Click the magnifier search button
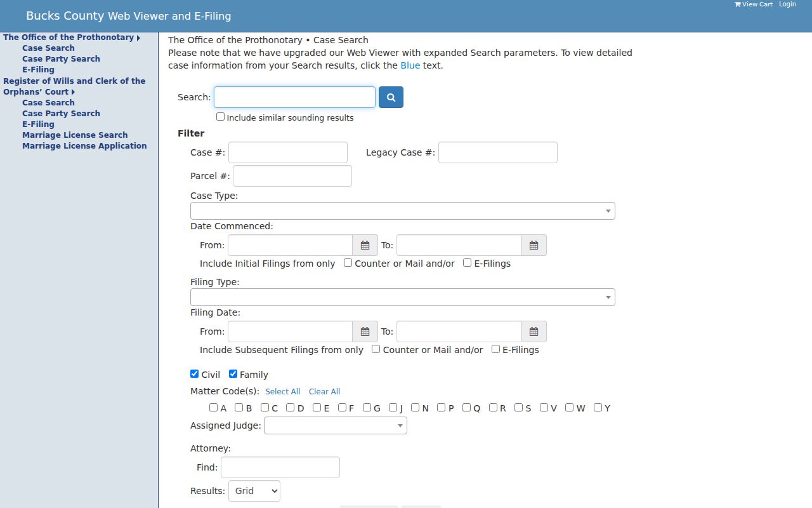Viewport: 812px width, 508px height. click(x=391, y=97)
